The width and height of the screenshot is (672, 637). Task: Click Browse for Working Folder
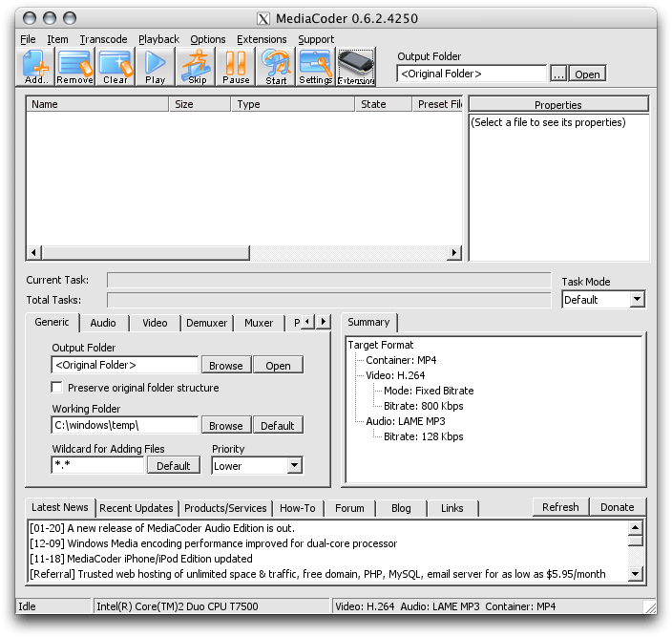[226, 425]
